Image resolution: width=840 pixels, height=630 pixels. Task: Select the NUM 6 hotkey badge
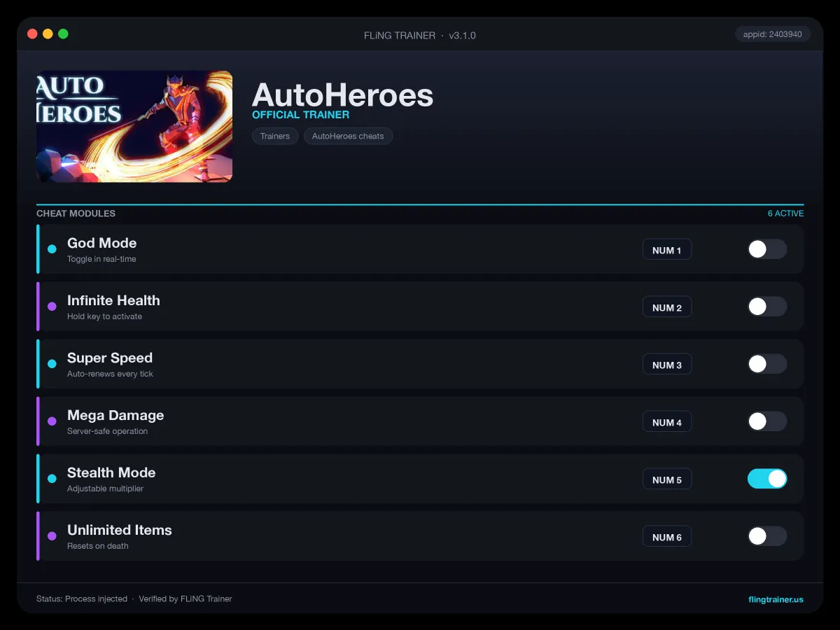tap(667, 537)
